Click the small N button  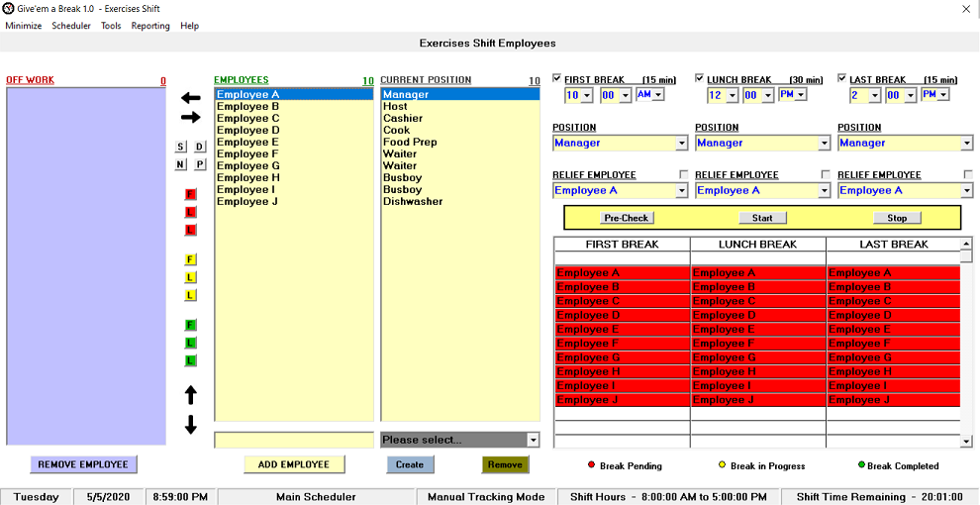(x=181, y=164)
